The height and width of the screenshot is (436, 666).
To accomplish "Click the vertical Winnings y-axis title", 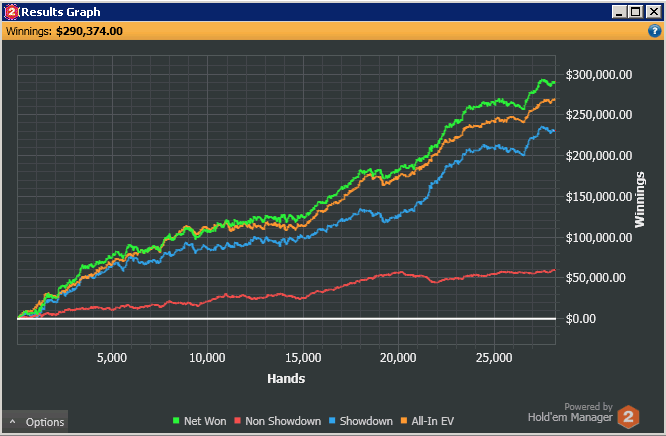I will [x=639, y=200].
